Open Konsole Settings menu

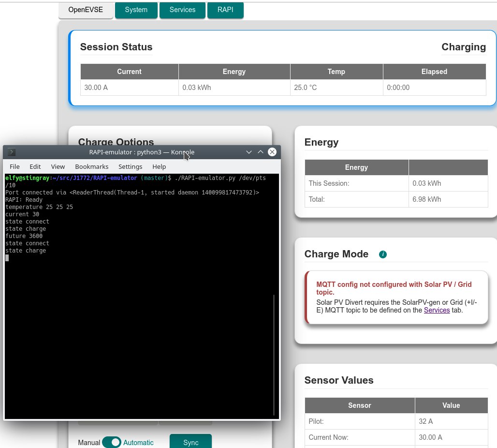pyautogui.click(x=130, y=166)
